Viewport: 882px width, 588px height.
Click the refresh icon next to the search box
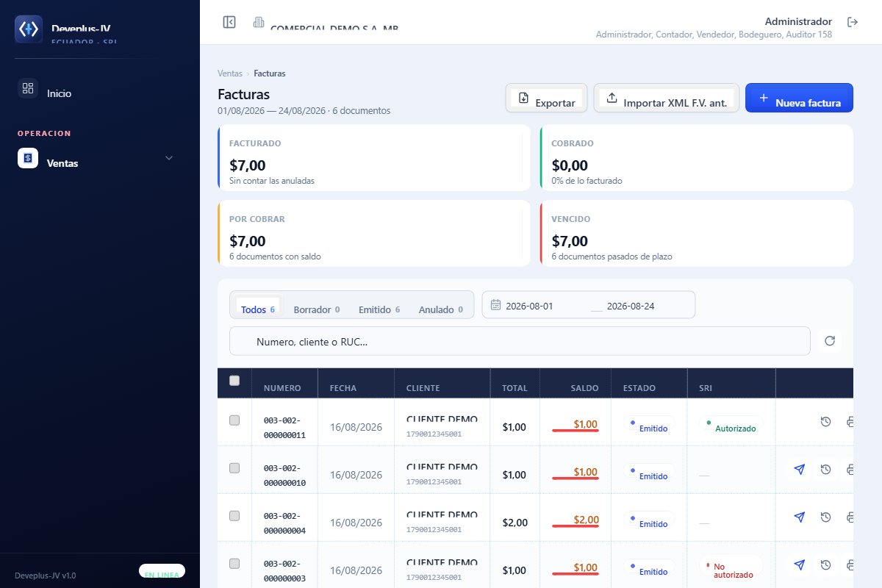(x=830, y=340)
